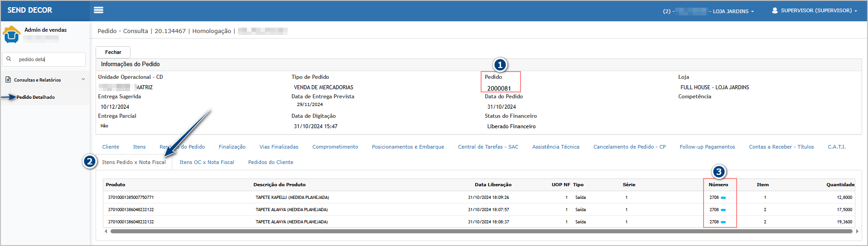Click the blue indicator beside 2708 for TAPETE KAPELLI
Image resolution: width=868 pixels, height=246 pixels.
point(723,198)
